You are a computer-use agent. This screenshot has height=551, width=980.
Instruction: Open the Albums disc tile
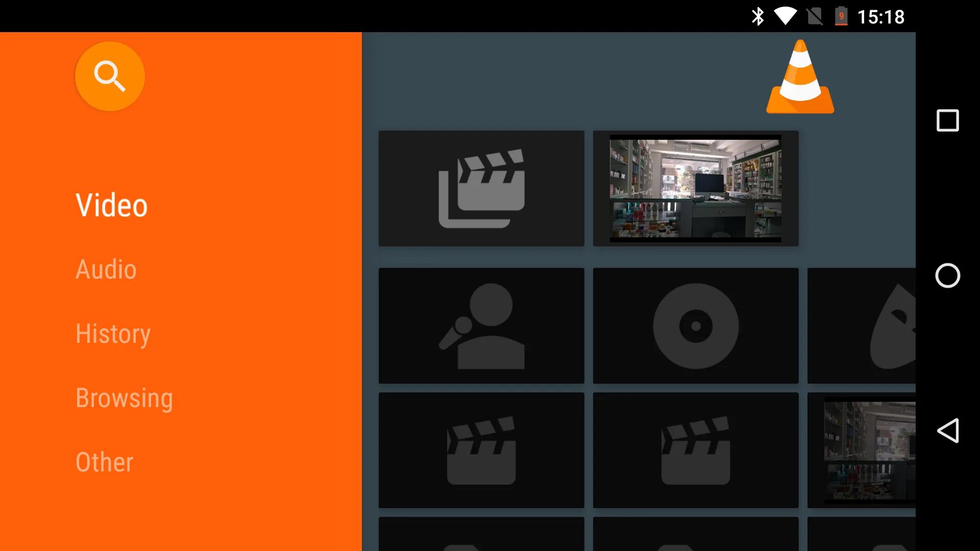pos(696,325)
